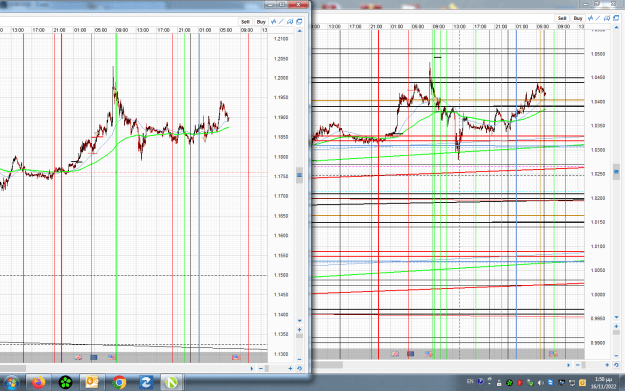Screen dimensions: 625x391
Task: Click rightmost flag event marker in right chart
Action: point(553,354)
